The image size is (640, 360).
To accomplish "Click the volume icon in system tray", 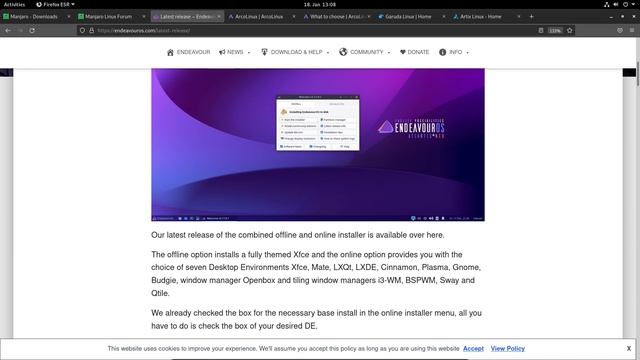I will tap(616, 4).
